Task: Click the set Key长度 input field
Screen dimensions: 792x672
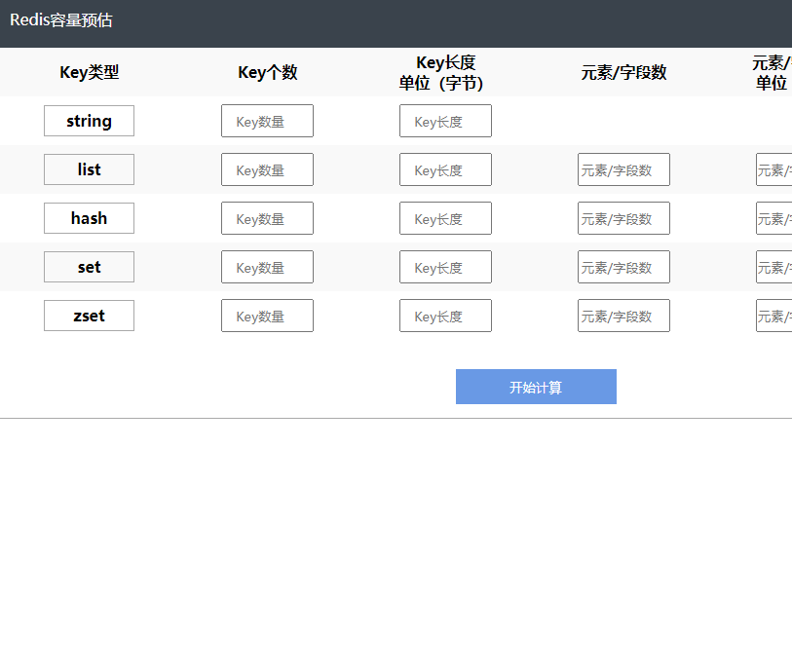Action: (445, 267)
